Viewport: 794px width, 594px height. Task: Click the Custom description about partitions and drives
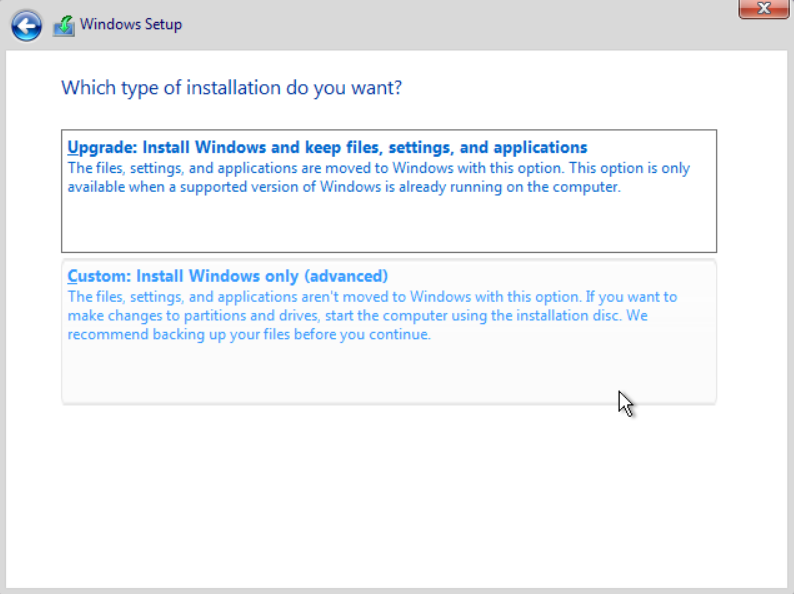[x=372, y=315]
